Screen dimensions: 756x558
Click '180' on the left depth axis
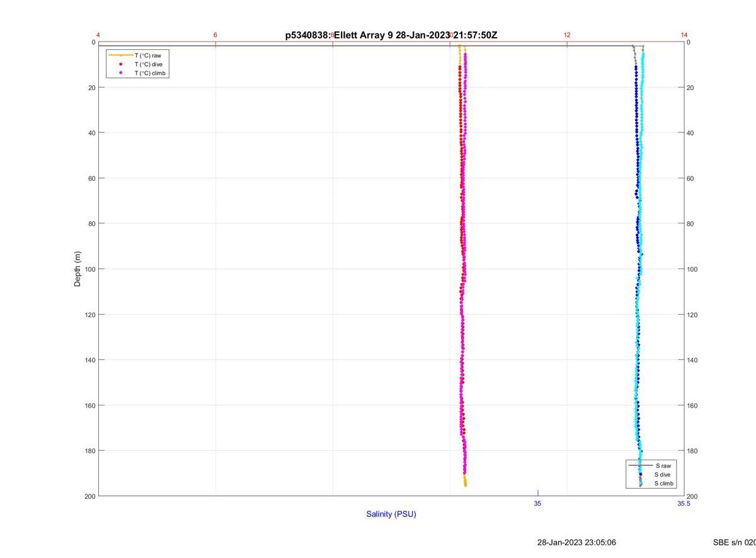click(90, 451)
